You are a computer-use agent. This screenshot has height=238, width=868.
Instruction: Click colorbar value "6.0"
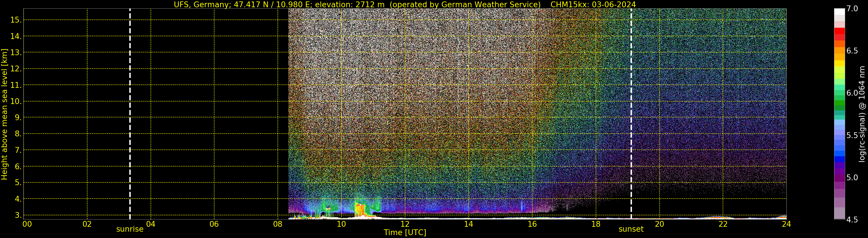tap(852, 93)
